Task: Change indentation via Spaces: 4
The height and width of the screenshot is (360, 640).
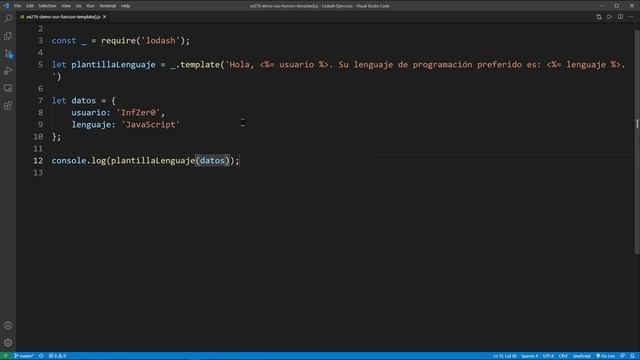Action: (529, 356)
